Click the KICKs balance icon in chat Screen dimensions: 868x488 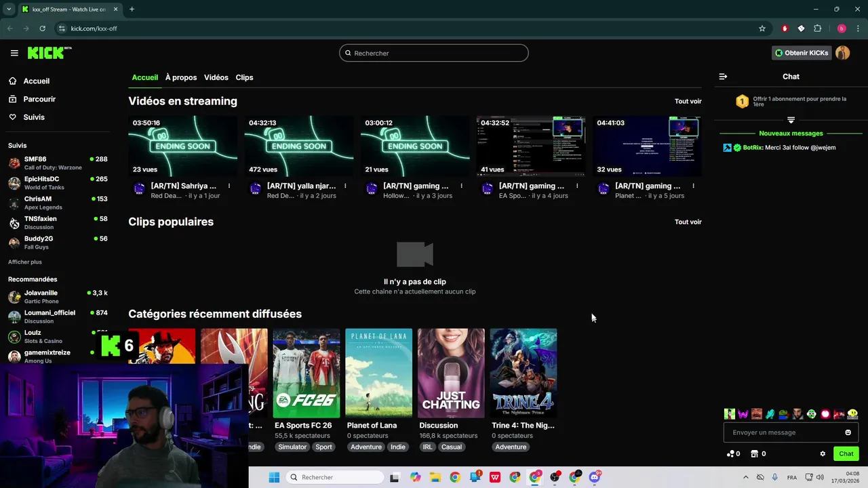tap(730, 453)
